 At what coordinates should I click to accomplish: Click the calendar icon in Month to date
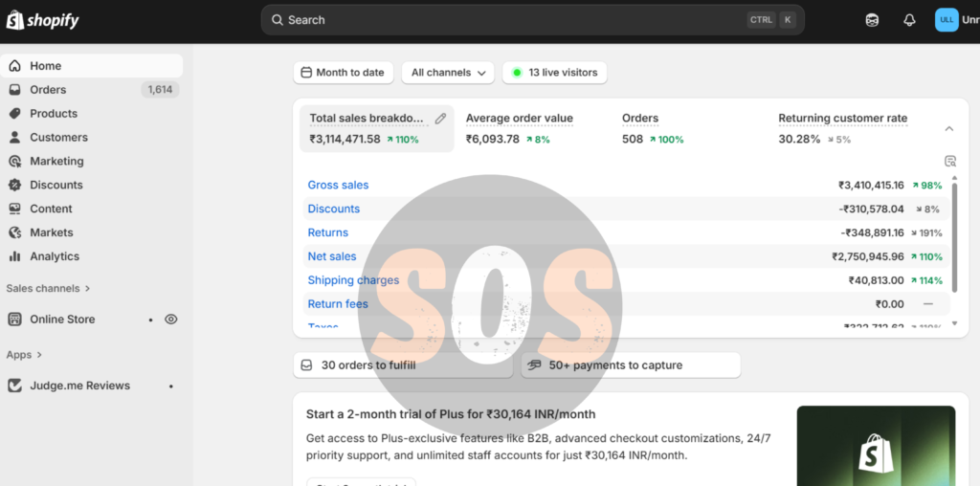click(x=306, y=73)
